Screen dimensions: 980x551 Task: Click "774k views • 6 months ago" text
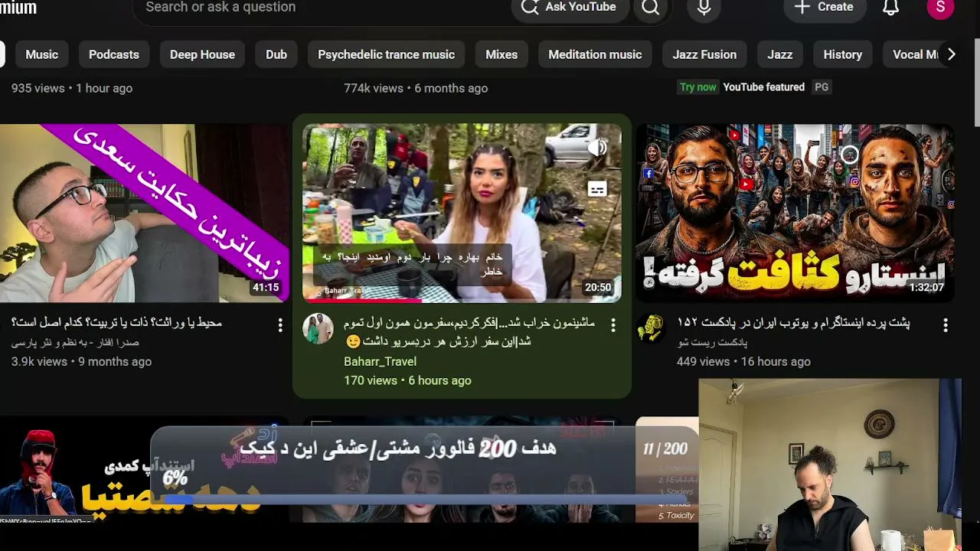point(416,88)
